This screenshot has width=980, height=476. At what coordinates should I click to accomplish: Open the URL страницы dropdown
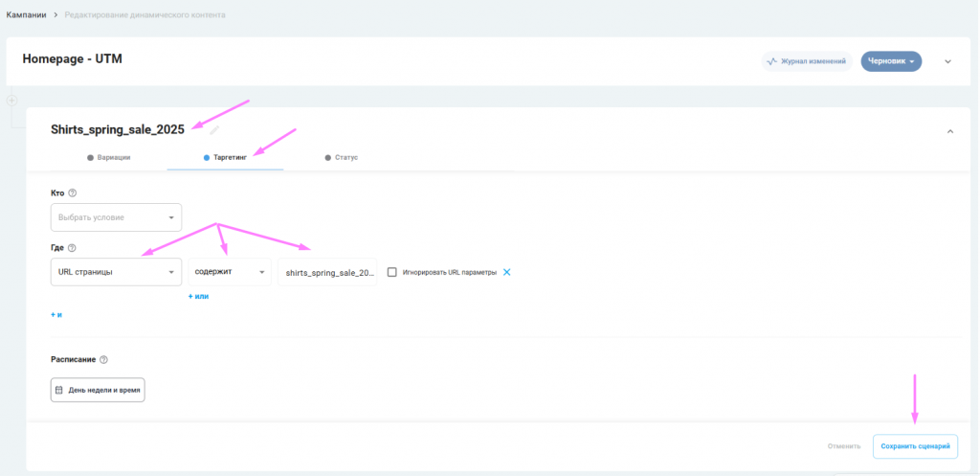(116, 272)
